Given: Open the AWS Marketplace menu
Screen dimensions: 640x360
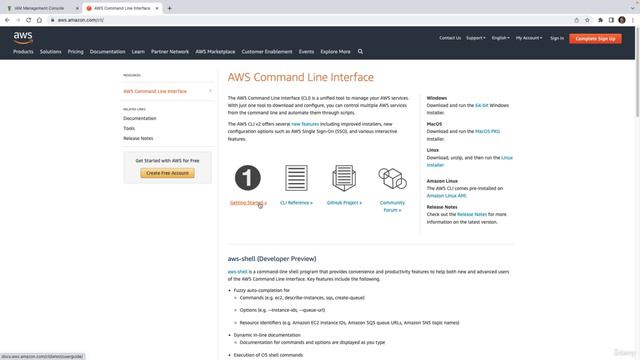Looking at the screenshot, I should coord(215,52).
